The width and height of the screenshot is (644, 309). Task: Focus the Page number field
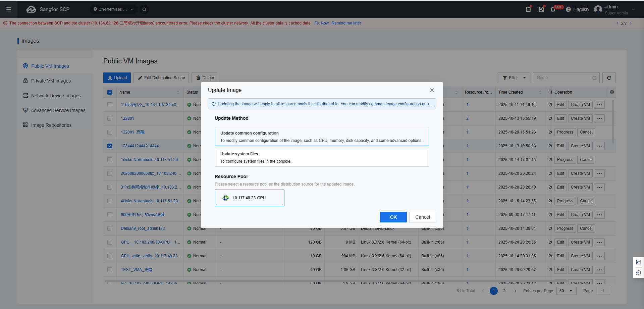click(603, 291)
